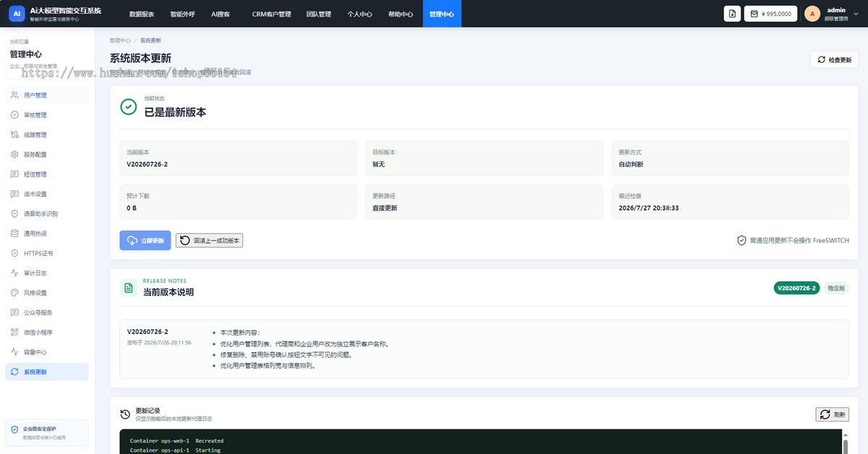The width and height of the screenshot is (868, 454).
Task: Refresh the update log with 刷新
Action: click(x=833, y=414)
